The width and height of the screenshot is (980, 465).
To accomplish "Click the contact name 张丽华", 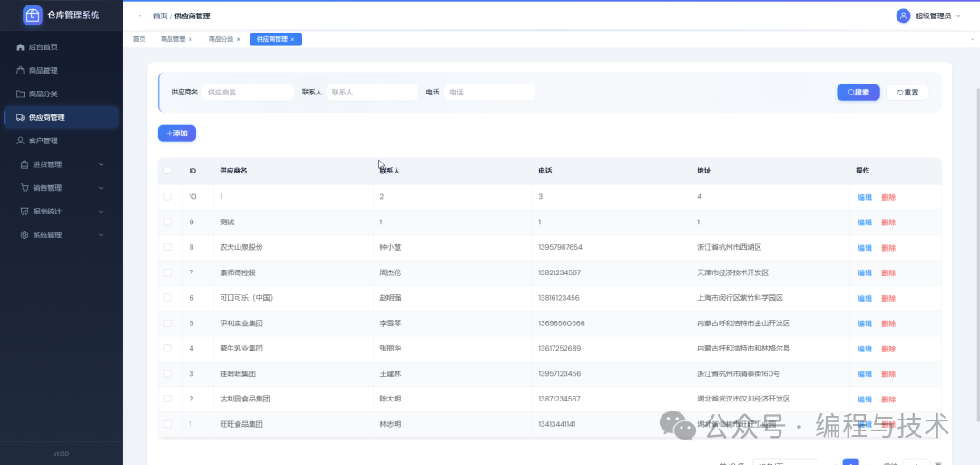I will pos(390,348).
